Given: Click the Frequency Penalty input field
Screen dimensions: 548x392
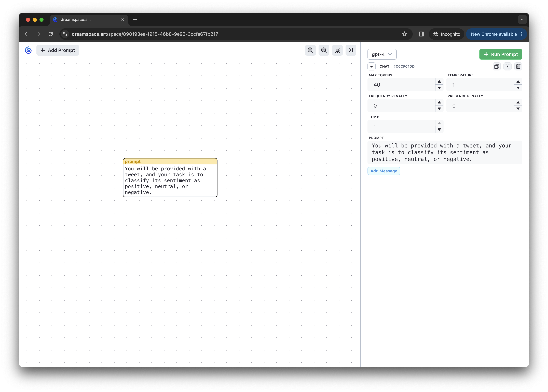Looking at the screenshot, I should pyautogui.click(x=401, y=106).
